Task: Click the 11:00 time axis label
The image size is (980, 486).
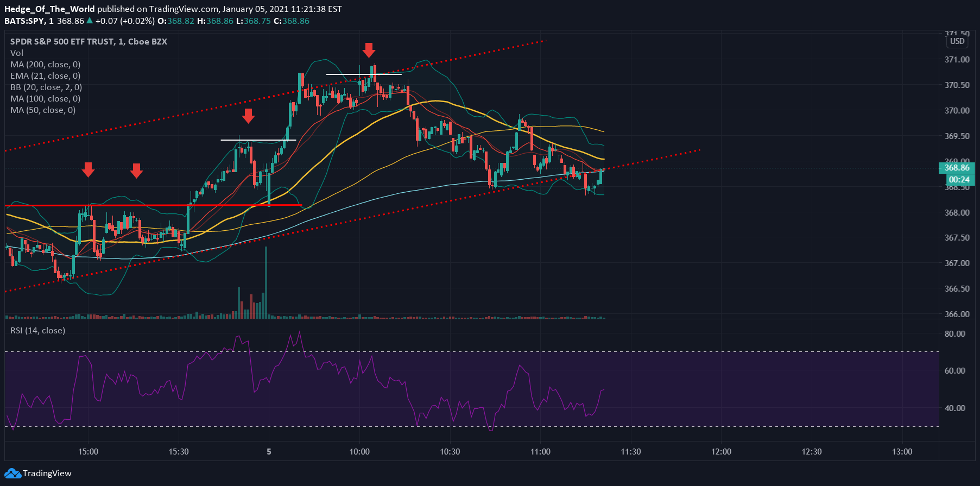Action: [x=540, y=452]
